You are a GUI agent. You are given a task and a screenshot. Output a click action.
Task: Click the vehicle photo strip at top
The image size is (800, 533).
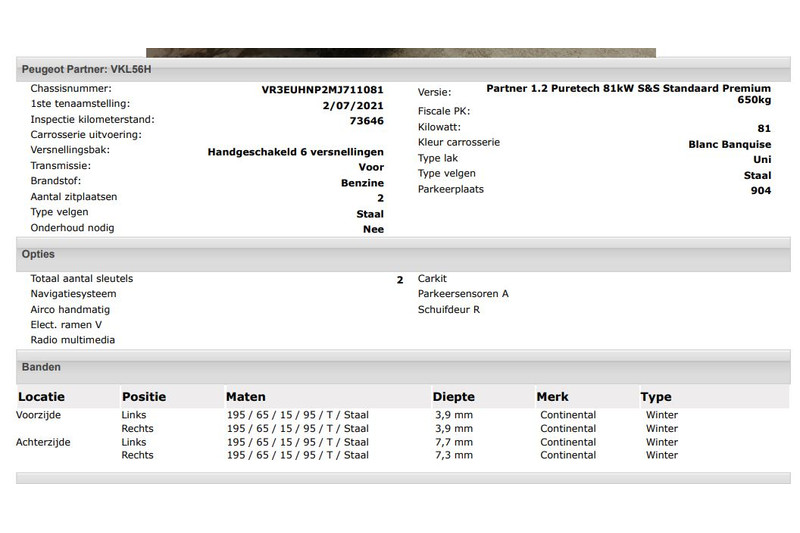coord(400,53)
